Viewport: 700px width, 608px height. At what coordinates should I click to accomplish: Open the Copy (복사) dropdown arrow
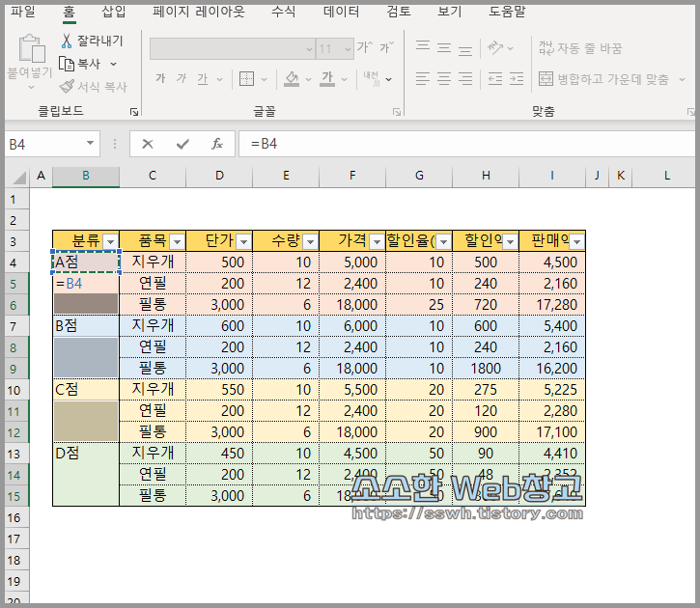113,65
